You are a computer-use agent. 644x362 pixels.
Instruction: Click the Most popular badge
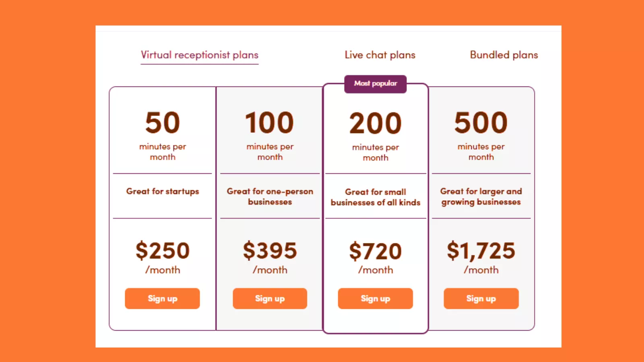pyautogui.click(x=375, y=84)
